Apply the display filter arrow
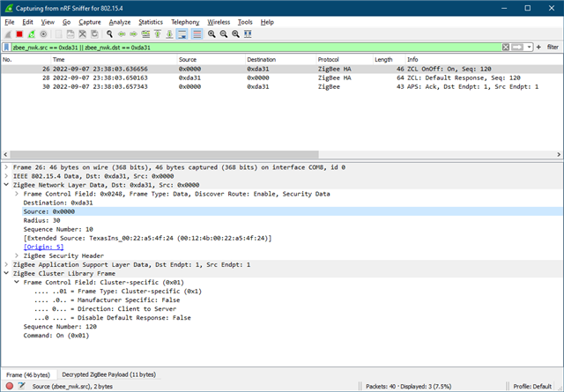The height and width of the screenshot is (392, 564). point(517,47)
